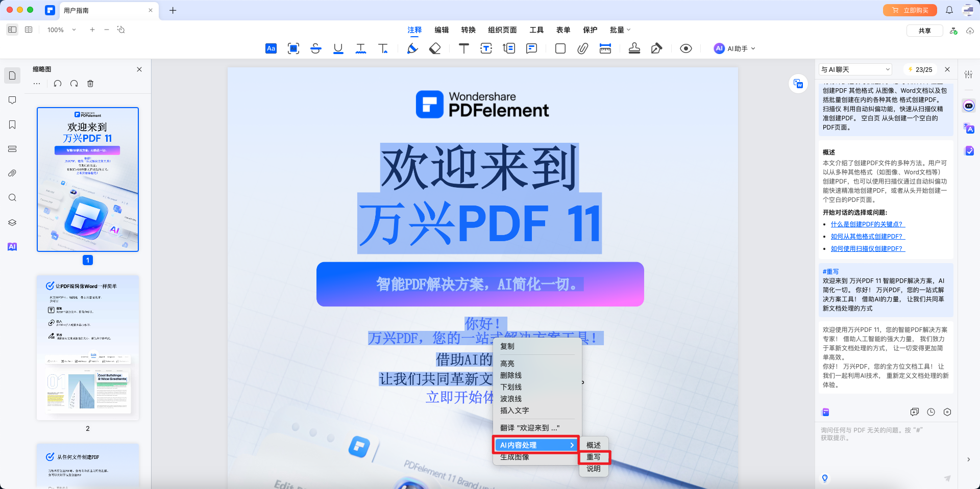The image size is (980, 489).
Task: Open the search panel in sidebar
Action: [12, 198]
